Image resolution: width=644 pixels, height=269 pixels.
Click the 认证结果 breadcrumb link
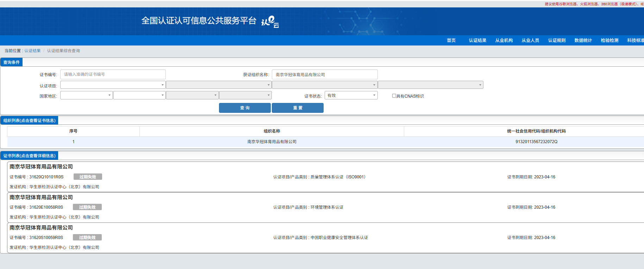click(x=32, y=51)
